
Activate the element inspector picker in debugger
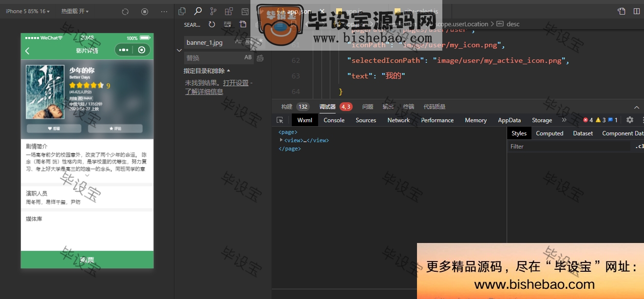pos(280,120)
